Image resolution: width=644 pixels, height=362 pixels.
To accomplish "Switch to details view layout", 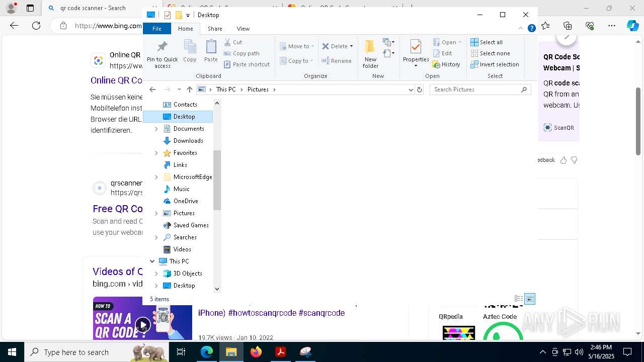I will tap(519, 299).
